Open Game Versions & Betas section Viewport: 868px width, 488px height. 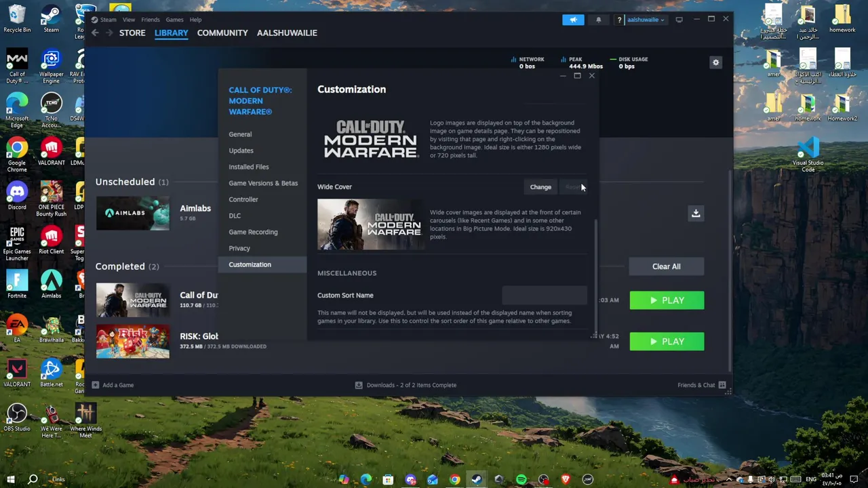point(263,183)
